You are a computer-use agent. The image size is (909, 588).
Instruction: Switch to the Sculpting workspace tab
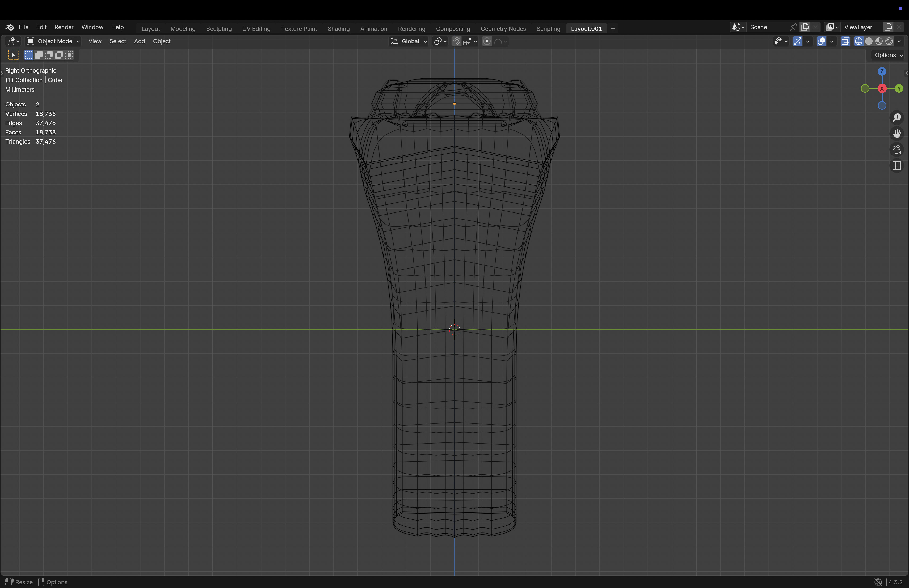click(219, 29)
